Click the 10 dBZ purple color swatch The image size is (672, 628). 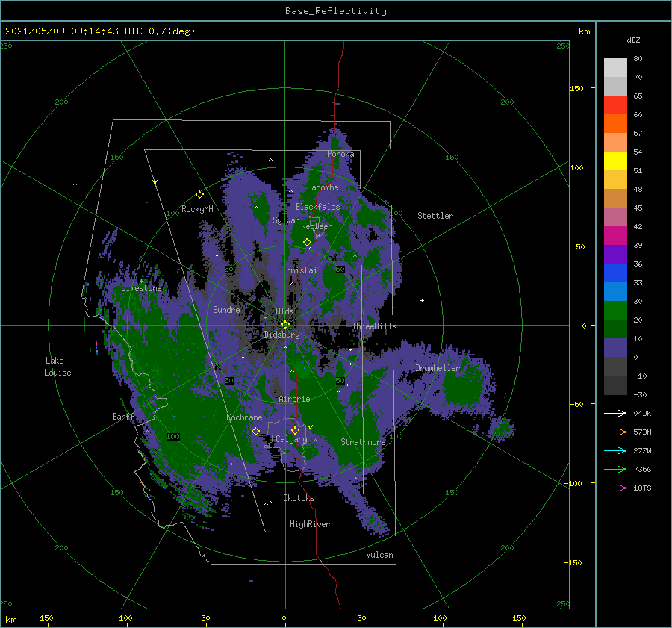pyautogui.click(x=615, y=348)
